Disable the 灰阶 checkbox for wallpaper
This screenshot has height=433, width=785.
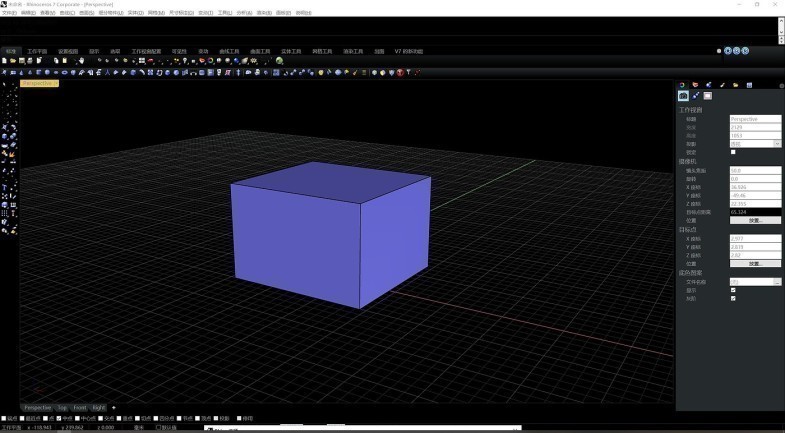coord(733,298)
